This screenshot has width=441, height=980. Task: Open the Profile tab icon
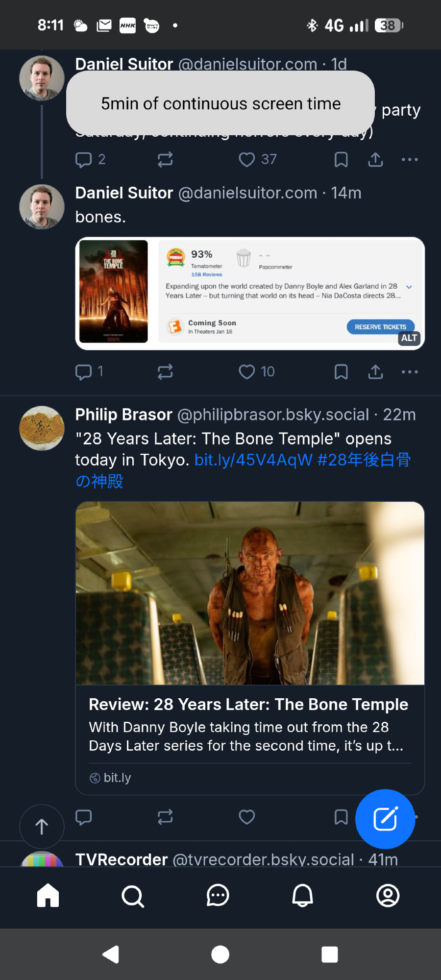pos(388,896)
